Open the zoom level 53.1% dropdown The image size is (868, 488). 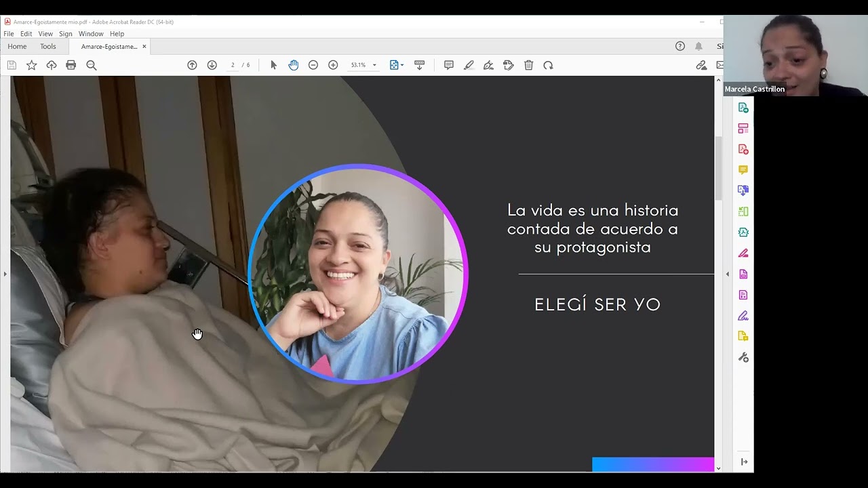click(363, 65)
